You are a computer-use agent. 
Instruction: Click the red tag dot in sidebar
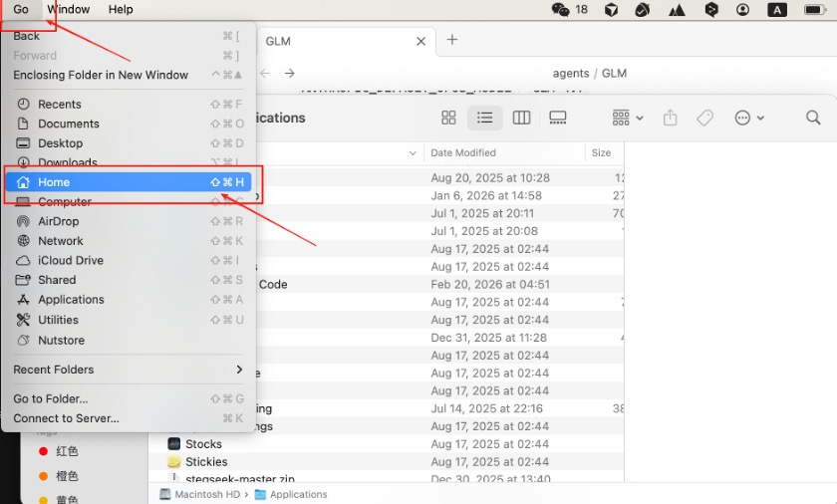tap(43, 451)
